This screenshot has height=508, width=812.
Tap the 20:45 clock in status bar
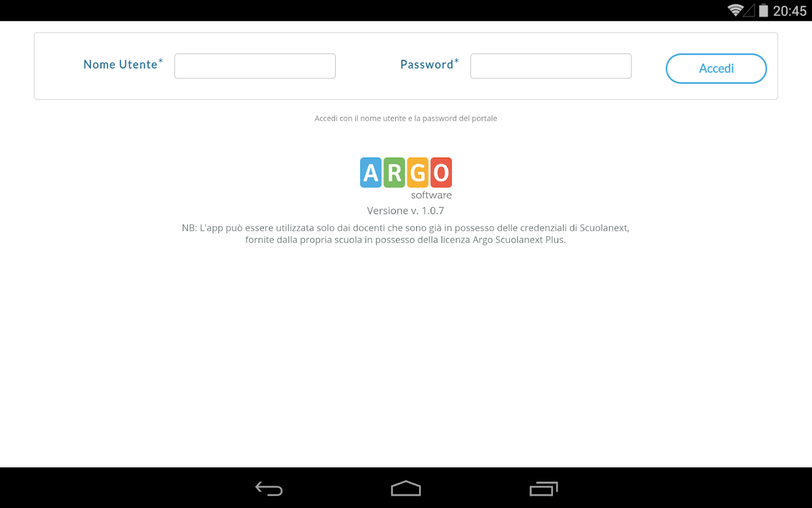pyautogui.click(x=789, y=11)
